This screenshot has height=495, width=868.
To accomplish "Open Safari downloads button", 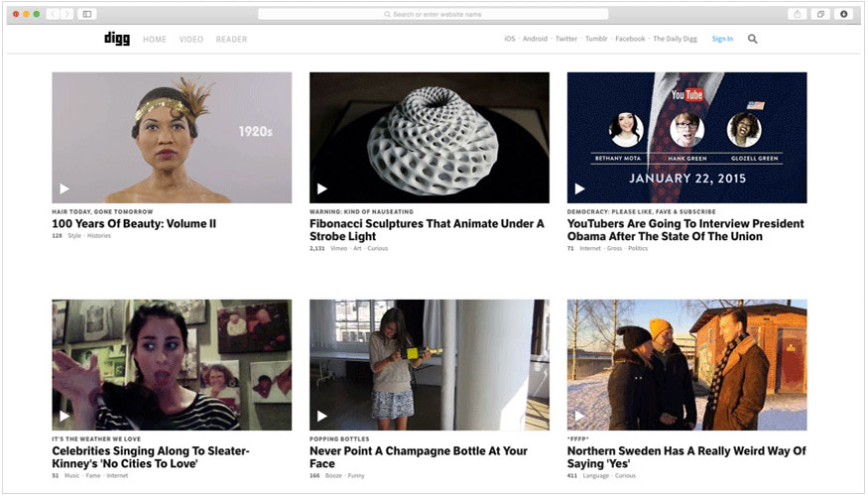I will coord(843,14).
